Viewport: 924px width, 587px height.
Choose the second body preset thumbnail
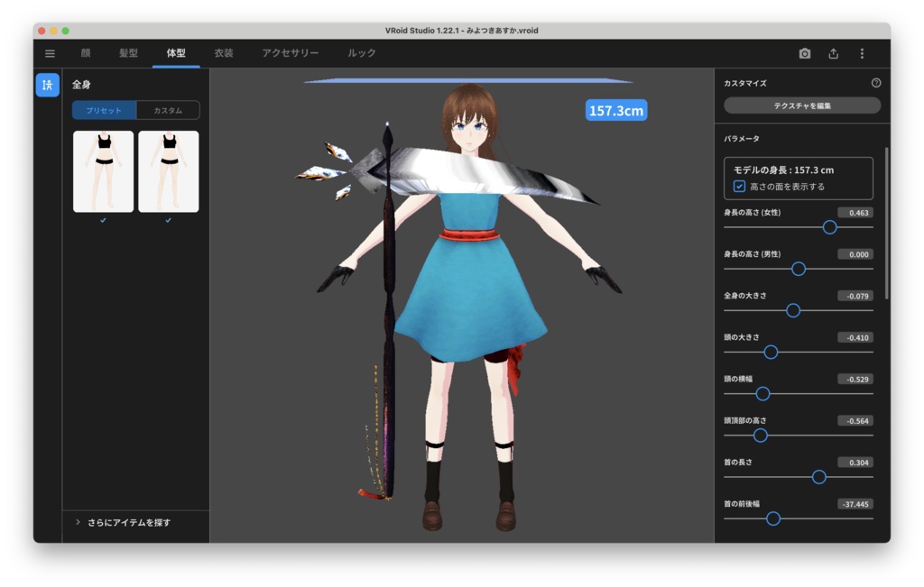click(169, 171)
